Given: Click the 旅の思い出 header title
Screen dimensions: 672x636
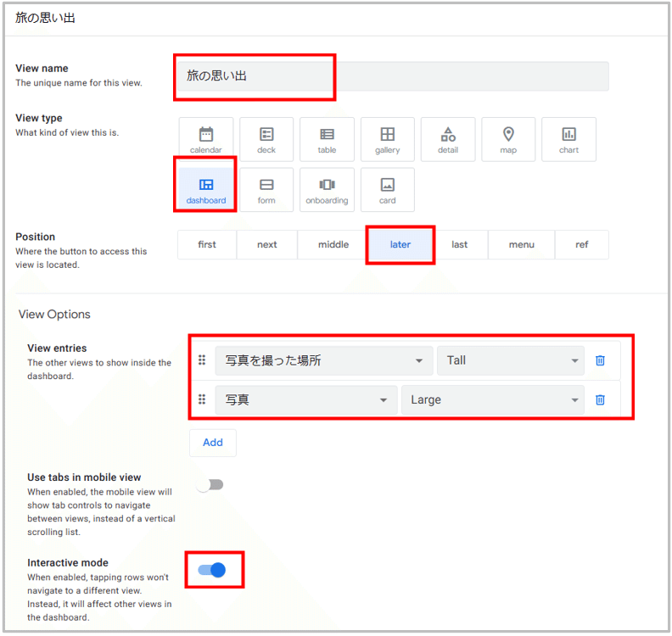Looking at the screenshot, I should [46, 18].
